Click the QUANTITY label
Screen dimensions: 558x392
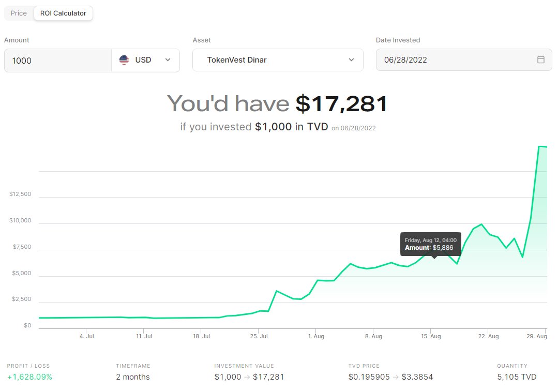[512, 366]
